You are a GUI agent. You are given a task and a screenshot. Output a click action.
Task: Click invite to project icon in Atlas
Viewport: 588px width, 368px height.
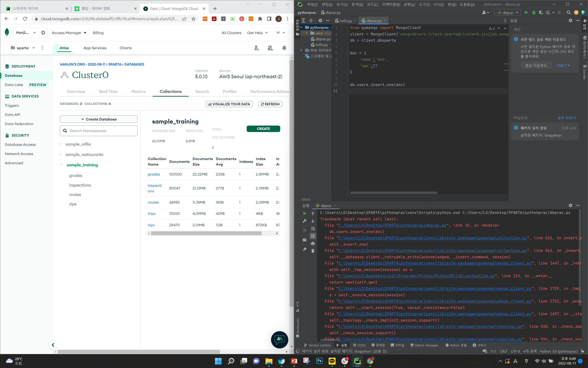click(x=257, y=48)
